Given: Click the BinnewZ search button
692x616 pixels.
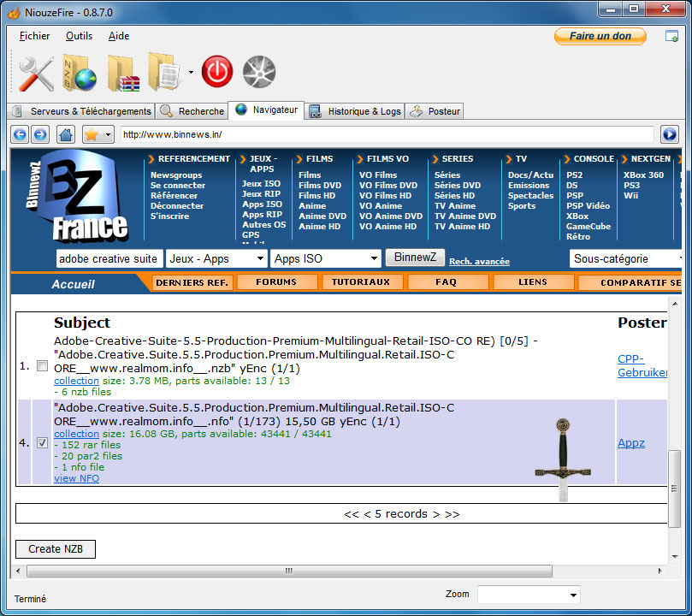Looking at the screenshot, I should (415, 258).
